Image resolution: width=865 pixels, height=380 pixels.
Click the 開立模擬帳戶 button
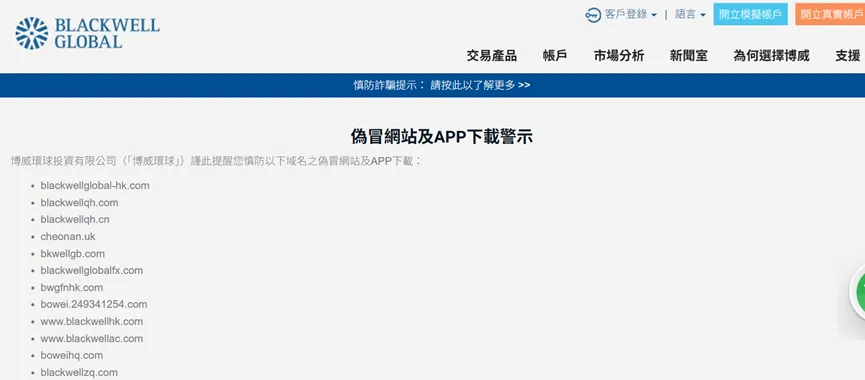click(750, 14)
